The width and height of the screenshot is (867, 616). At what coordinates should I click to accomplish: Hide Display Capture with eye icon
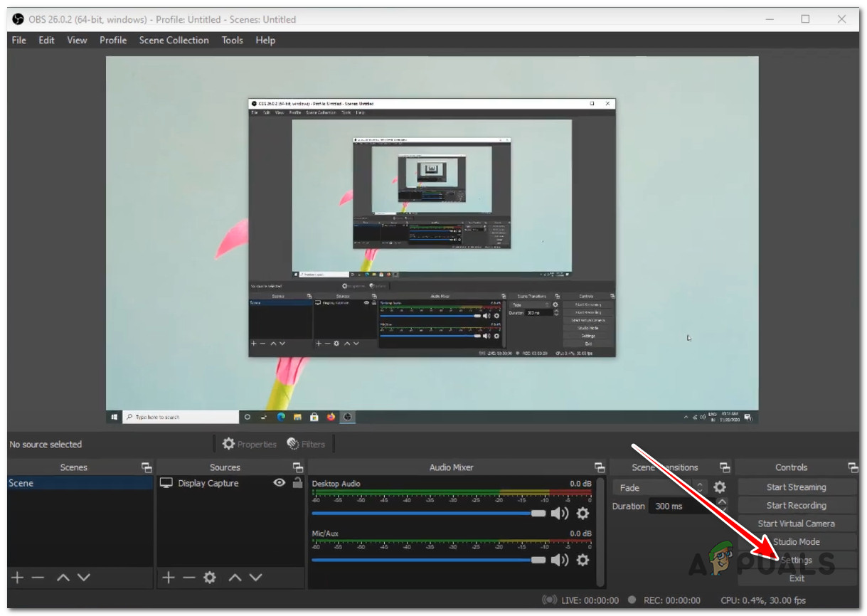(280, 483)
